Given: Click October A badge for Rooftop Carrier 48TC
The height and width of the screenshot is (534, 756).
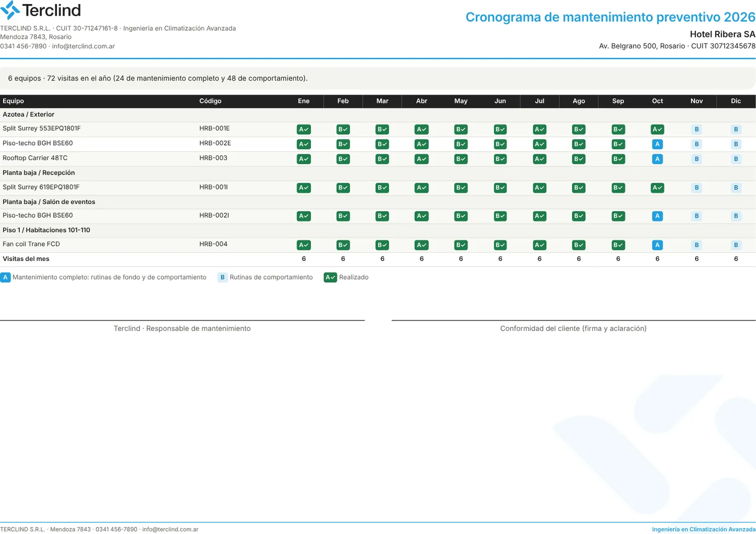Looking at the screenshot, I should pos(657,159).
